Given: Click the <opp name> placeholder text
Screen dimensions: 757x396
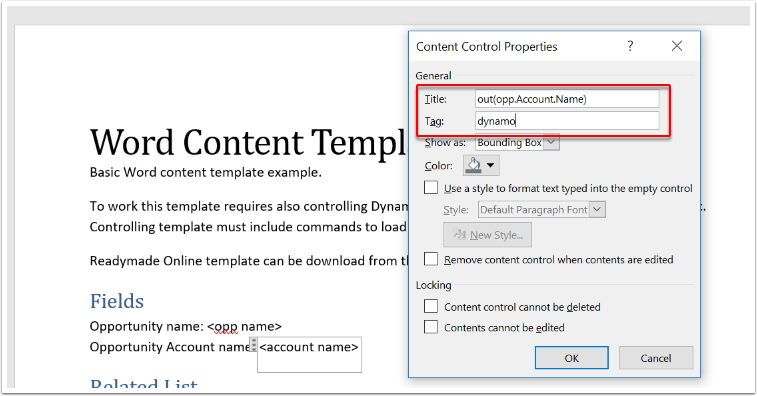Looking at the screenshot, I should point(244,326).
